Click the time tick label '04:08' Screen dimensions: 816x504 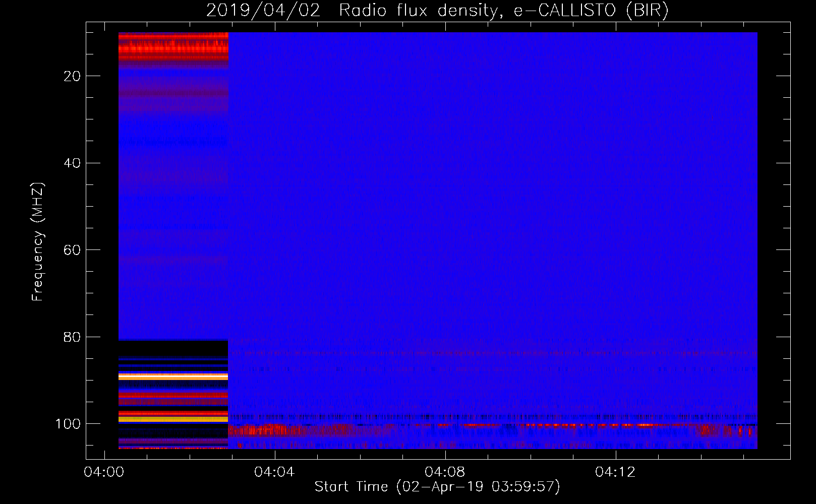coord(445,472)
